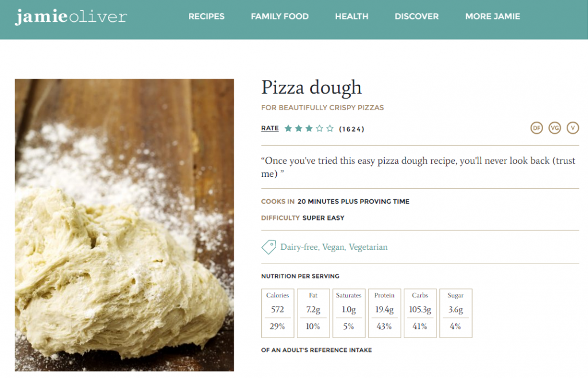Viewport: 588px width, 379px height.
Task: Open the Family Food menu
Action: [x=280, y=17]
